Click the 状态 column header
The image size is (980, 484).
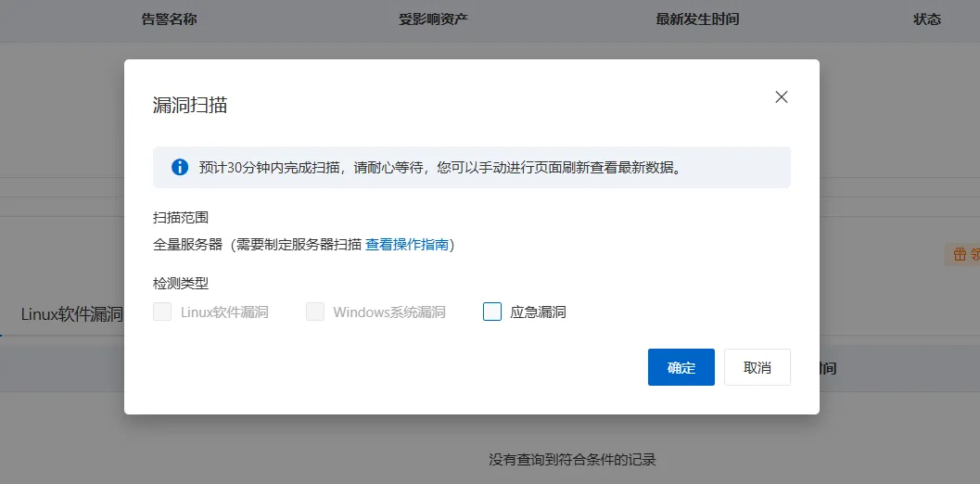click(927, 19)
